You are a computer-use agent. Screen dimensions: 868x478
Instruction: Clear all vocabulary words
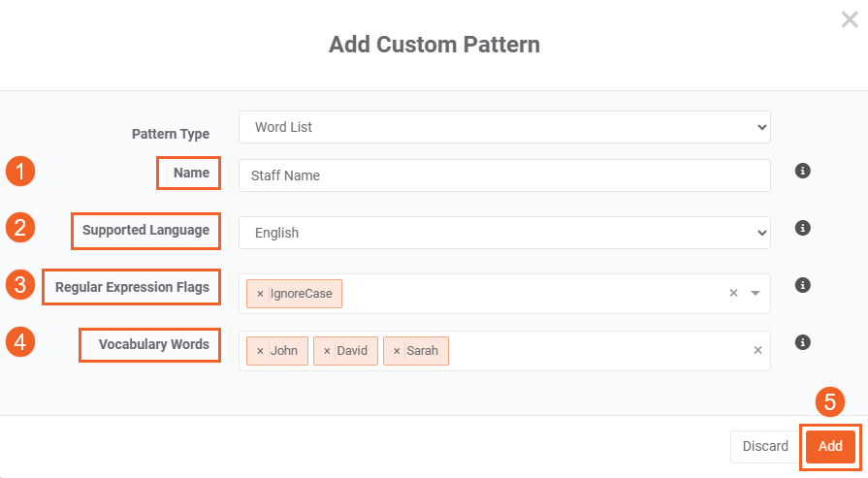click(x=758, y=351)
